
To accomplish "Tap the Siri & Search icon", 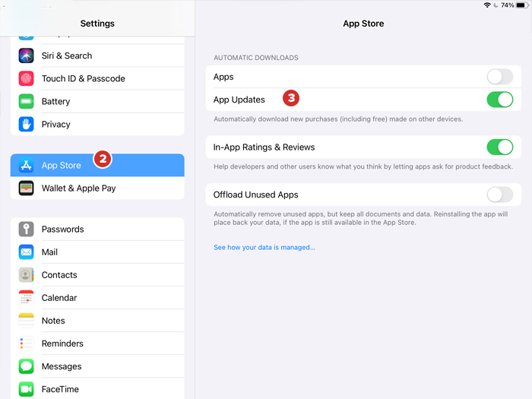I will click(x=27, y=55).
